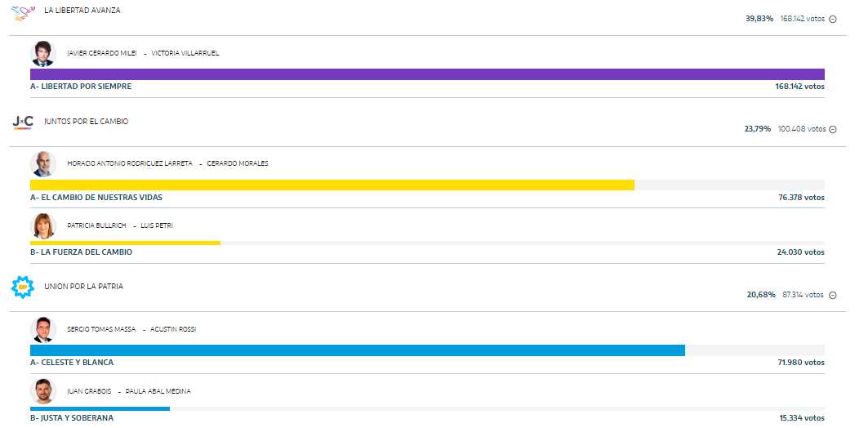Open the photo beside Patricia Bullrich's name
Screen dimensions: 868x428
click(x=42, y=225)
